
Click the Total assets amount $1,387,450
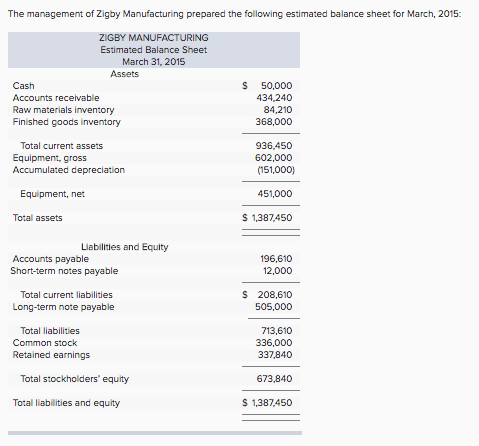267,218
